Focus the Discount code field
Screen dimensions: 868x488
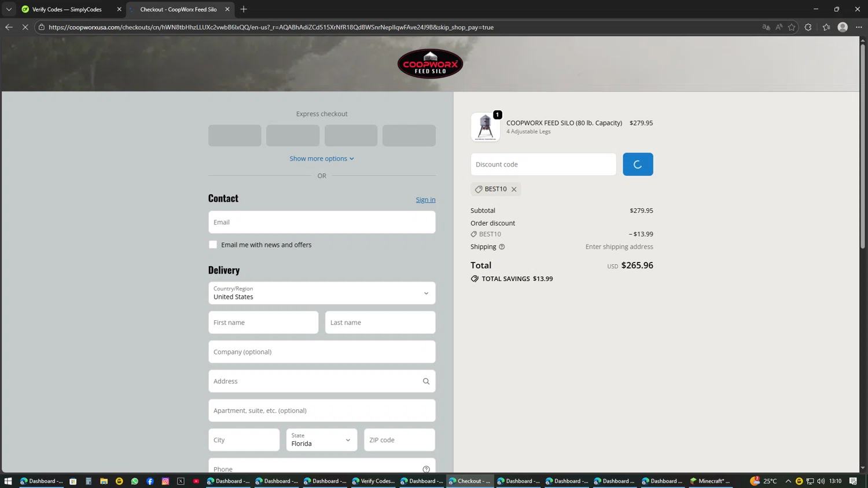(x=543, y=164)
